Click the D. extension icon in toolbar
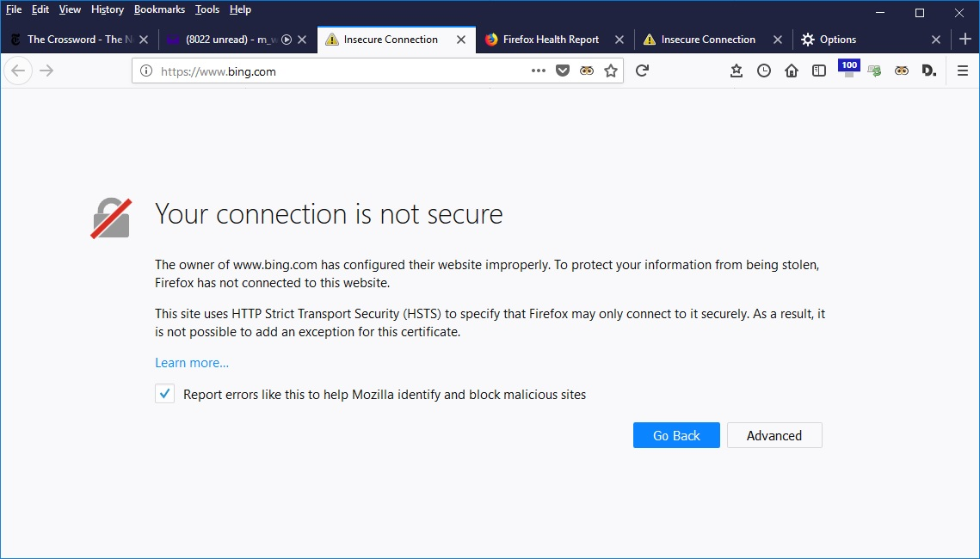The image size is (980, 559). 928,71
